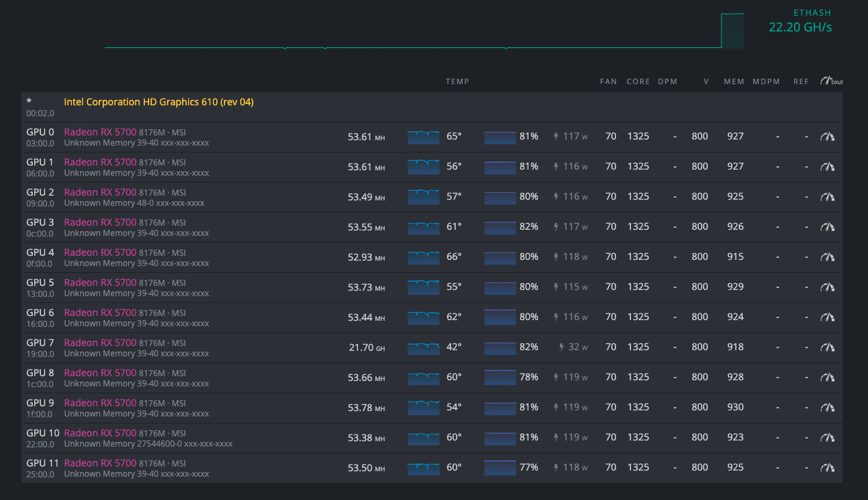
Task: Click the Intel Corporation HD Graphics 610 entry
Action: [x=158, y=102]
